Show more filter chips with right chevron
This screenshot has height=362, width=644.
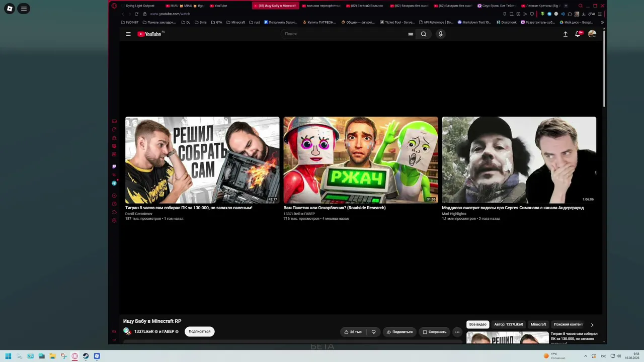click(x=592, y=325)
